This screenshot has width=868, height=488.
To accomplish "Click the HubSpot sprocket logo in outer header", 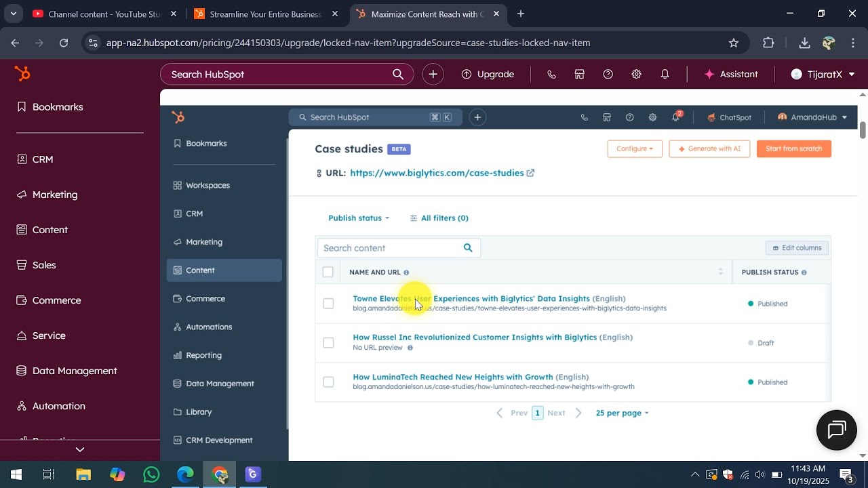I will [x=22, y=74].
